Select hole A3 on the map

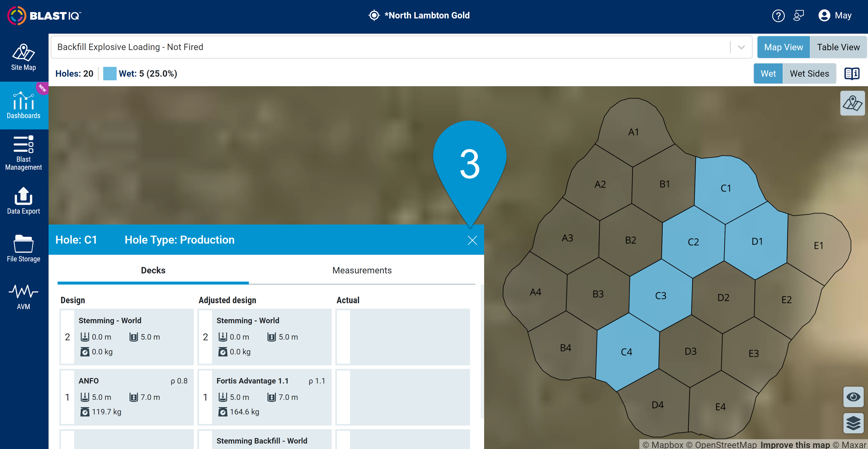tap(567, 238)
